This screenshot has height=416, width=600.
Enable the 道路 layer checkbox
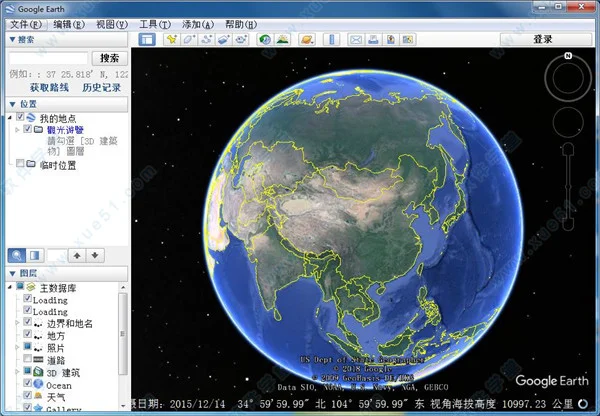pyautogui.click(x=28, y=359)
